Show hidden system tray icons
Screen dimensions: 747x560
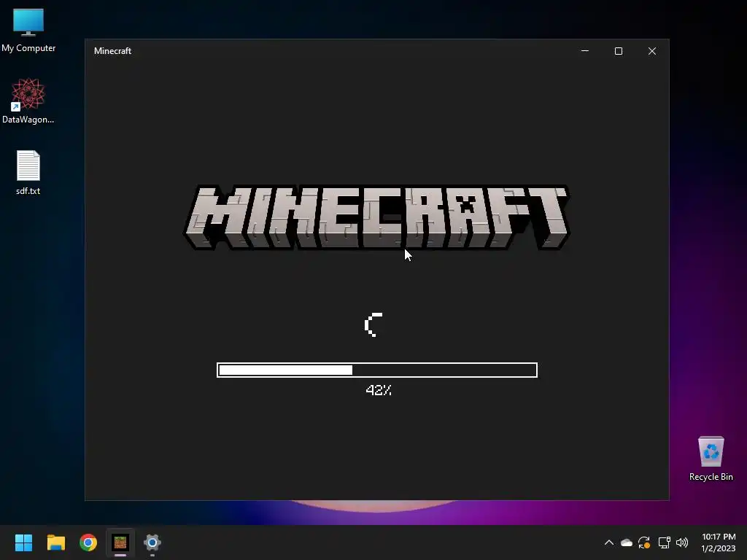pyautogui.click(x=609, y=542)
